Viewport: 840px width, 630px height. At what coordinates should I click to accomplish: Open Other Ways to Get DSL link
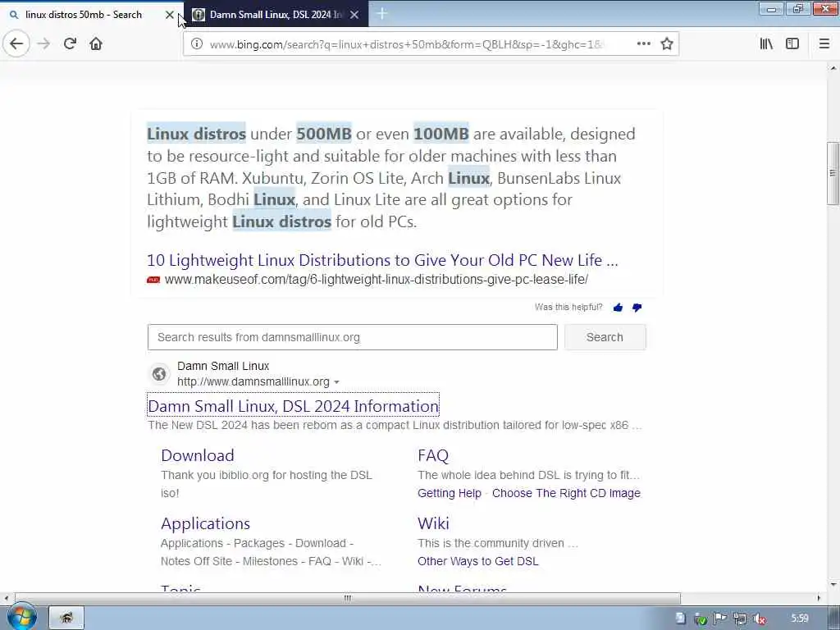tap(478, 561)
